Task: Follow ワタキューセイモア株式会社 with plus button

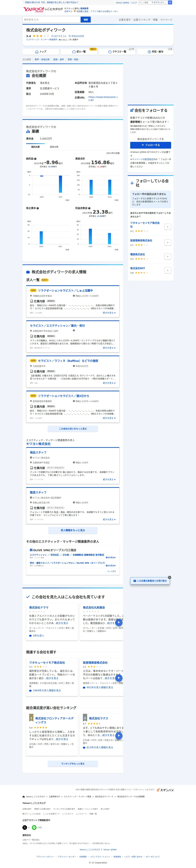Action: [x=168, y=227]
